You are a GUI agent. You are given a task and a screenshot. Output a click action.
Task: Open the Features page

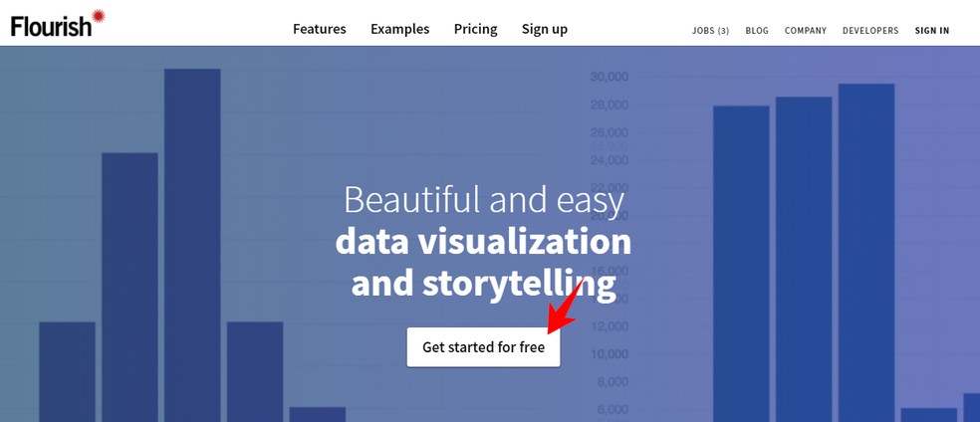pyautogui.click(x=319, y=29)
